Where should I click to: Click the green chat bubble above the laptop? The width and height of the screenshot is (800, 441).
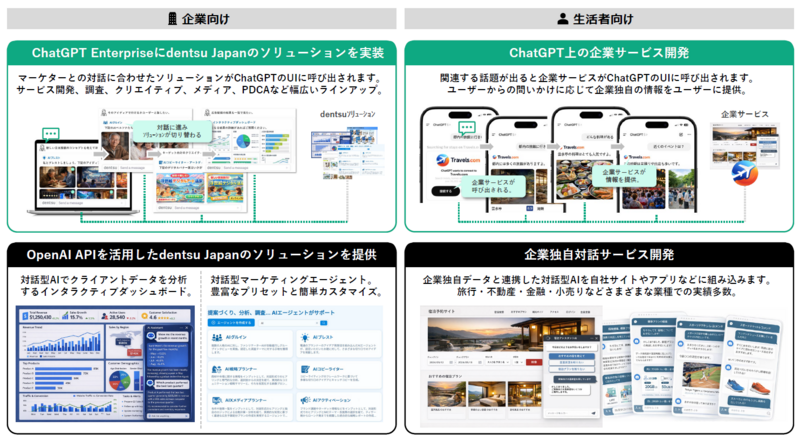pos(50,132)
